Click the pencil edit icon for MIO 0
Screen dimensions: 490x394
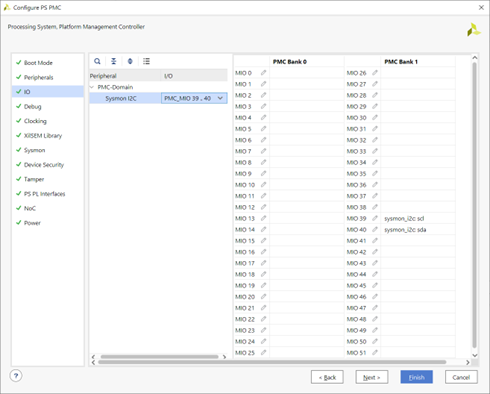(263, 73)
